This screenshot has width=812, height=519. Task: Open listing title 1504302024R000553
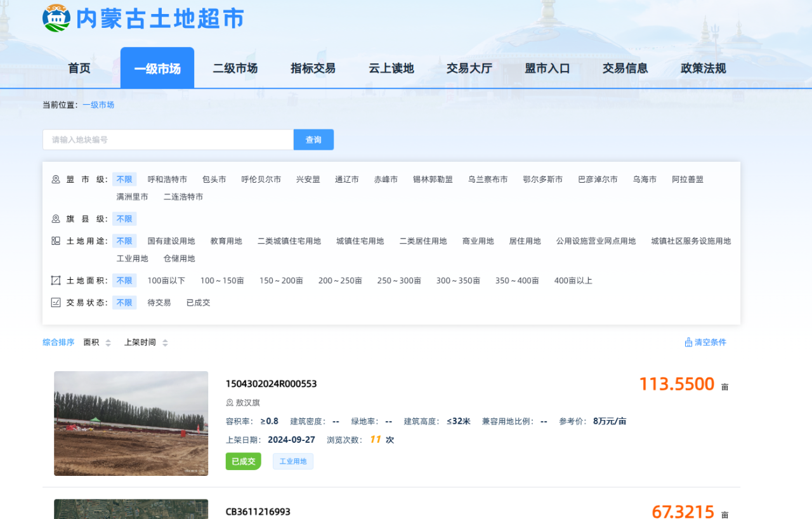tap(272, 384)
